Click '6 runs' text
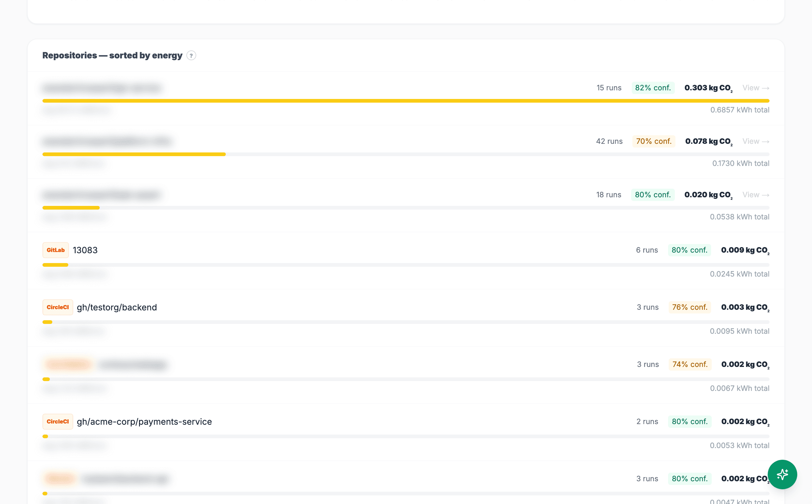The height and width of the screenshot is (504, 812). pos(647,250)
